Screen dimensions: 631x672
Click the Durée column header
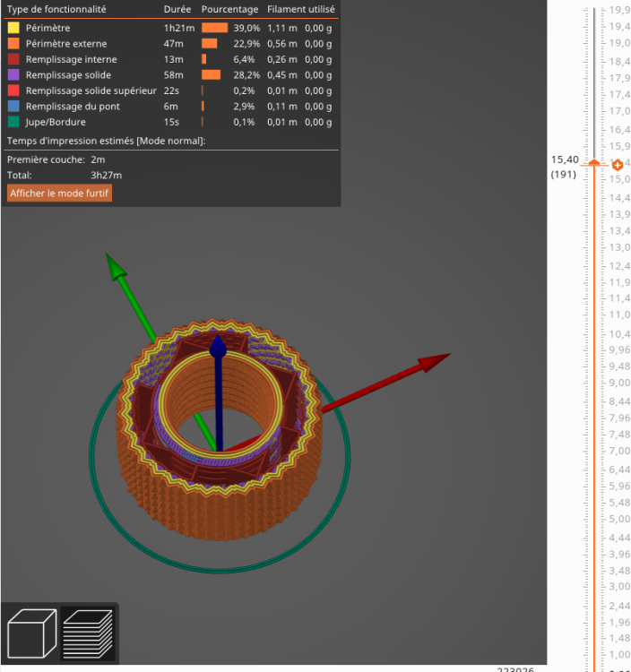[177, 9]
